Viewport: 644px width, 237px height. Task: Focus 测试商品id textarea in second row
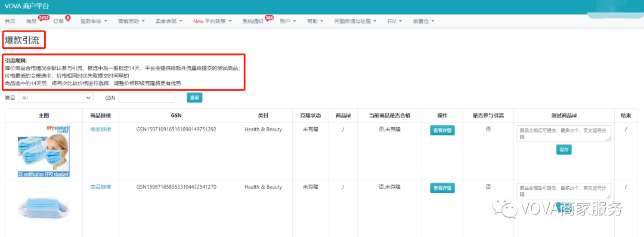pyautogui.click(x=564, y=191)
